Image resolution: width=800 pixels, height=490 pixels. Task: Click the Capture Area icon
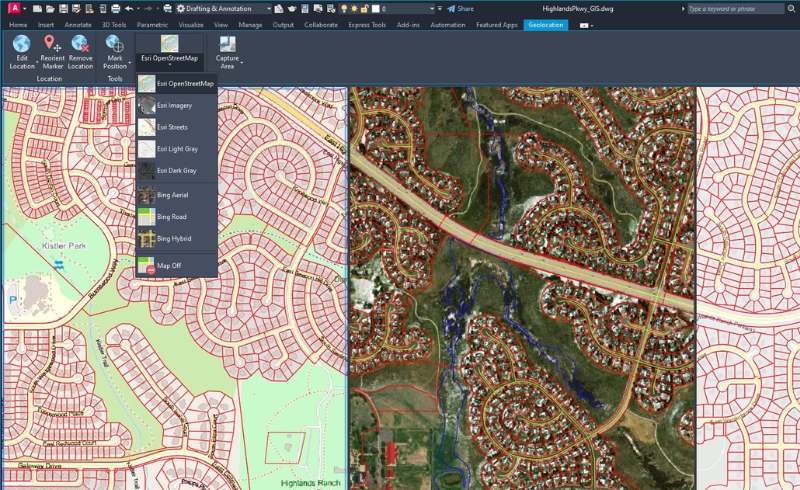click(227, 44)
